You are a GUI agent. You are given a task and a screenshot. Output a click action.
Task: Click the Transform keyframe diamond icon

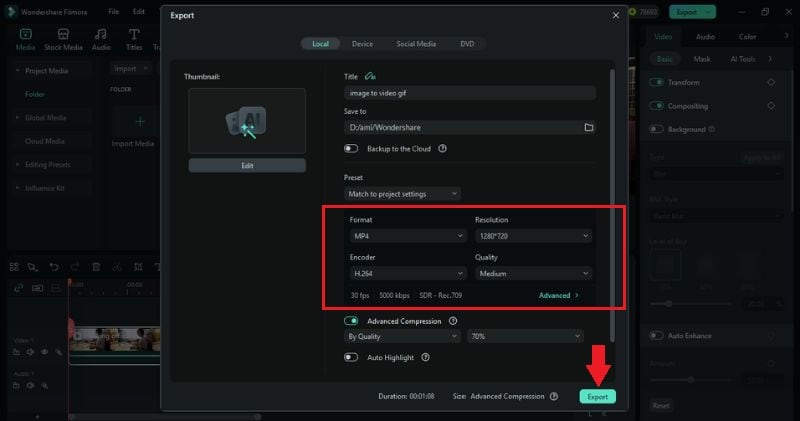point(771,82)
